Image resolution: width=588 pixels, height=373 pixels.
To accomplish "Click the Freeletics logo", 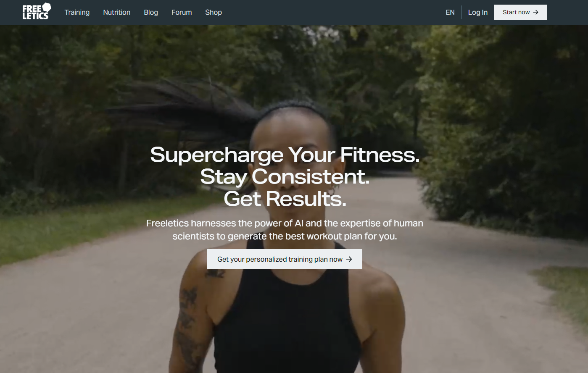I will [x=37, y=12].
